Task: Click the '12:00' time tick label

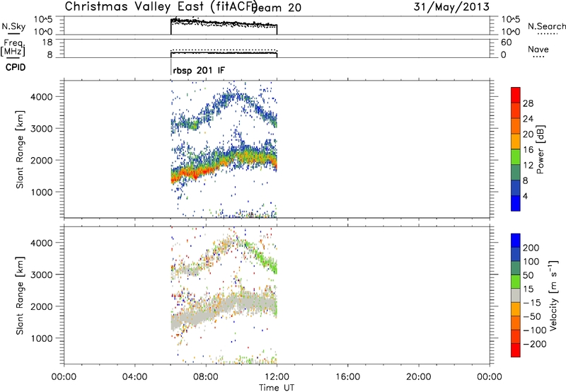Action: [277, 377]
